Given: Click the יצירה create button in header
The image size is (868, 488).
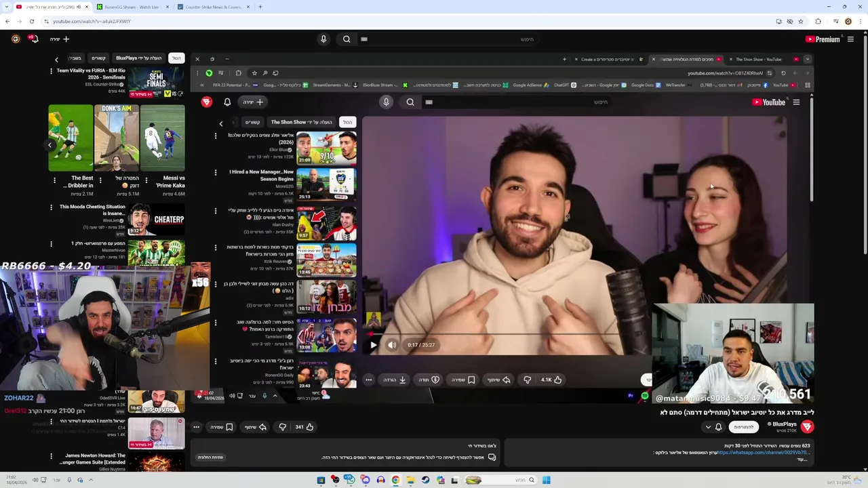Looking at the screenshot, I should pos(60,39).
